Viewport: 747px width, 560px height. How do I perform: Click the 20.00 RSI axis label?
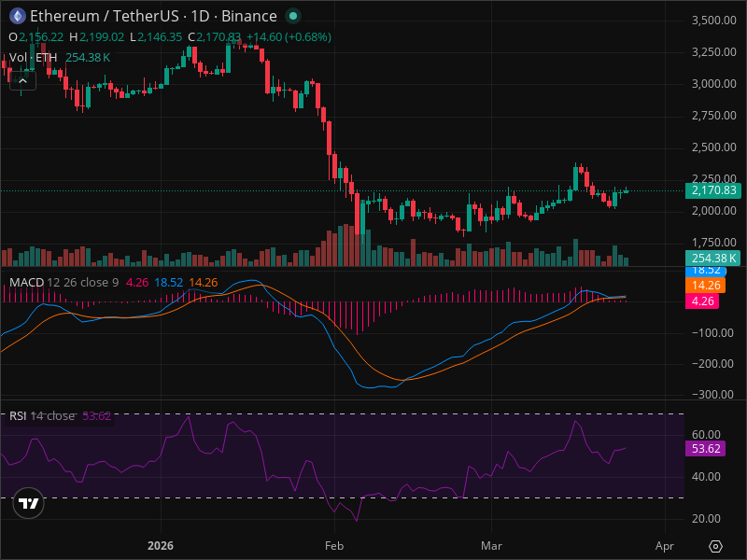click(706, 519)
